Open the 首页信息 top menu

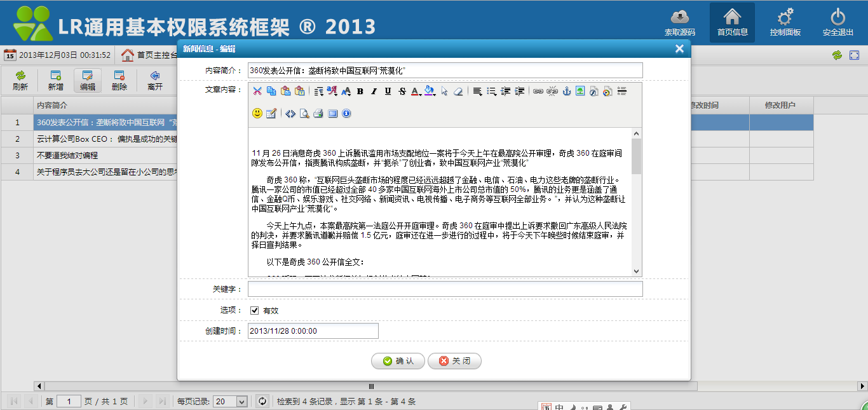pyautogui.click(x=732, y=22)
